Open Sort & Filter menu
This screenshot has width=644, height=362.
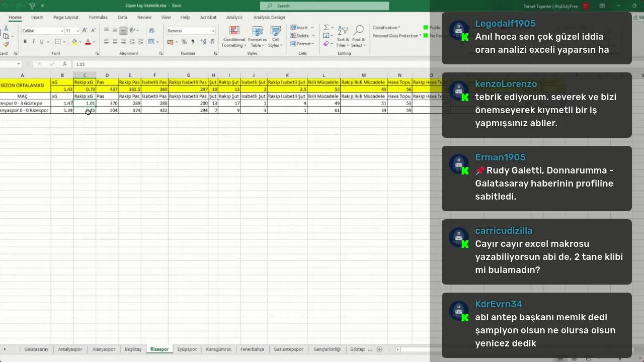pyautogui.click(x=343, y=36)
